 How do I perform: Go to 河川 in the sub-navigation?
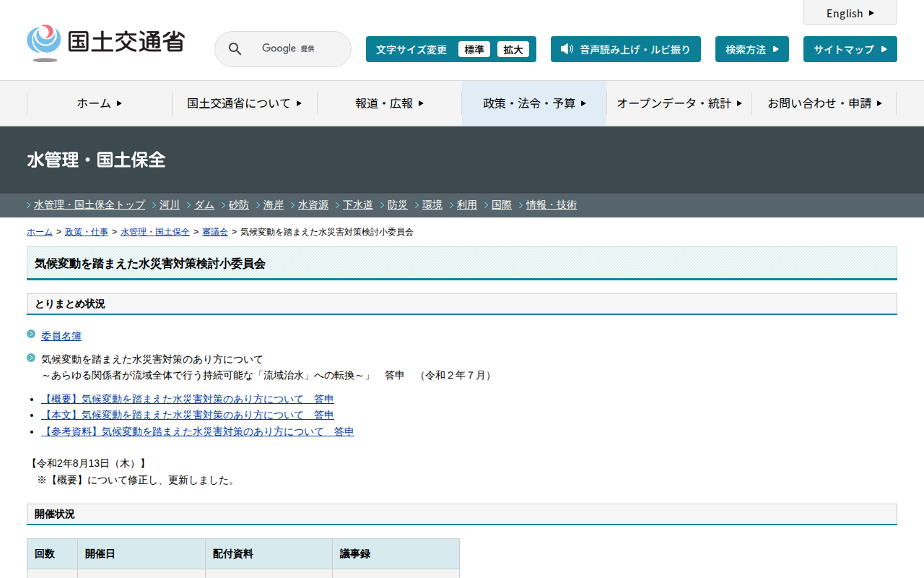point(170,204)
